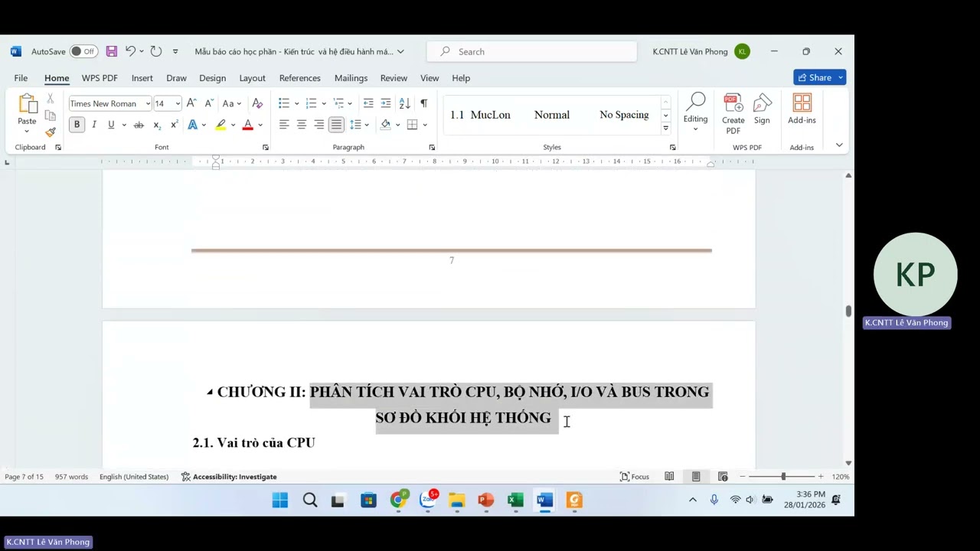This screenshot has width=980, height=551.
Task: Toggle the AutoSave switch
Action: (x=83, y=51)
